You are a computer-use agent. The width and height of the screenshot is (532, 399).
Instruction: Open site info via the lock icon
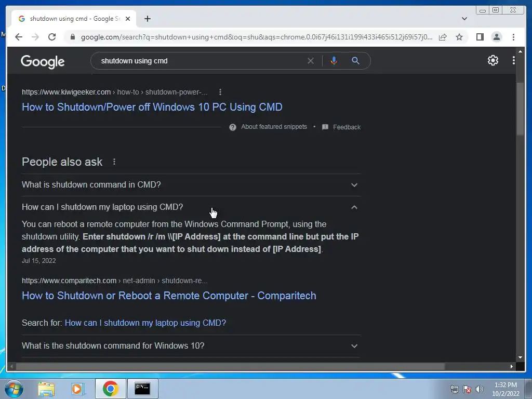(x=72, y=37)
